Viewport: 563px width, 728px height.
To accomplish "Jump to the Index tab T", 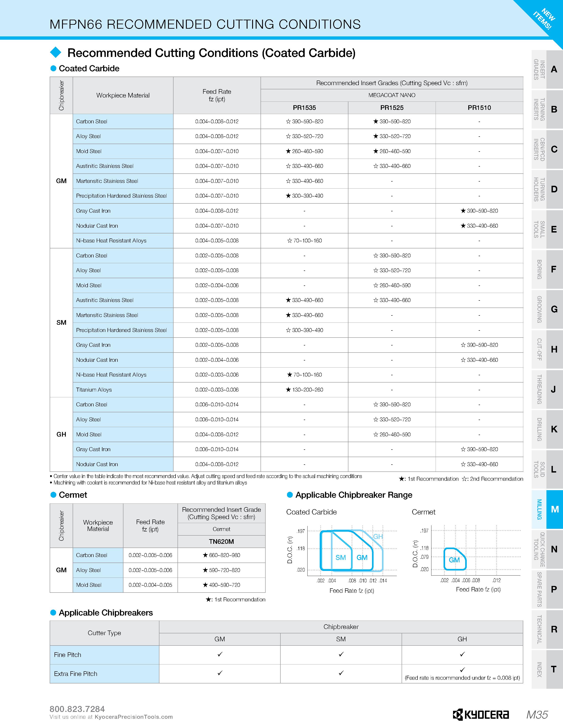I will pos(547,669).
